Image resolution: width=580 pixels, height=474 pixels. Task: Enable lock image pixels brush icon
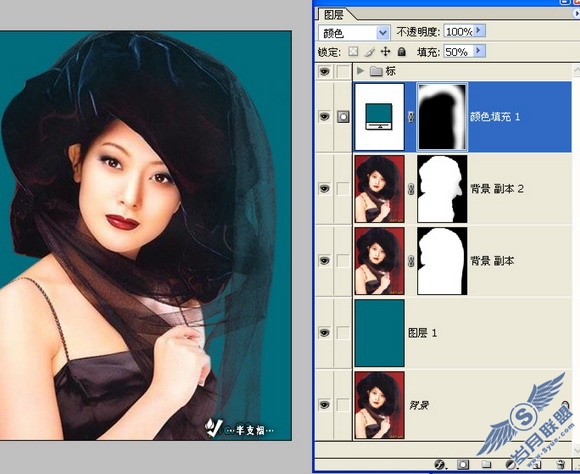370,51
